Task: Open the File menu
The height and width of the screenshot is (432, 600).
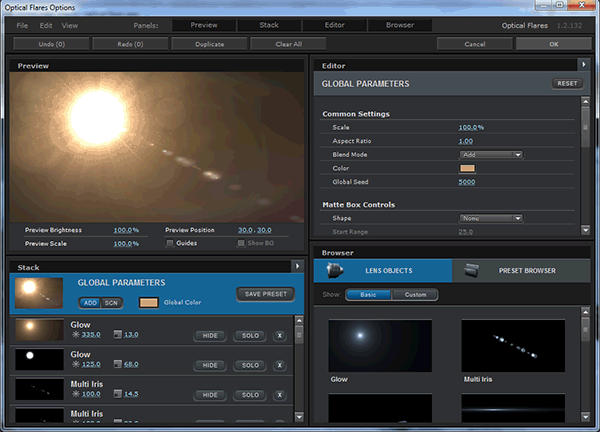Action: 22,26
